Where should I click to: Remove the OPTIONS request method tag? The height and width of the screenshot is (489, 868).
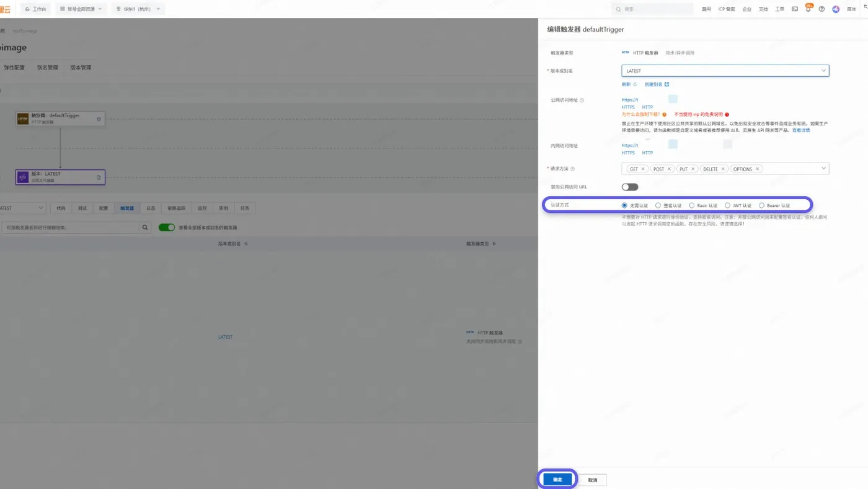point(757,169)
